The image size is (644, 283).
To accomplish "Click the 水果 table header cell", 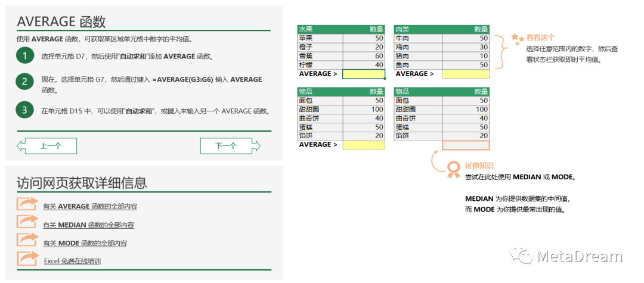I will pyautogui.click(x=320, y=29).
